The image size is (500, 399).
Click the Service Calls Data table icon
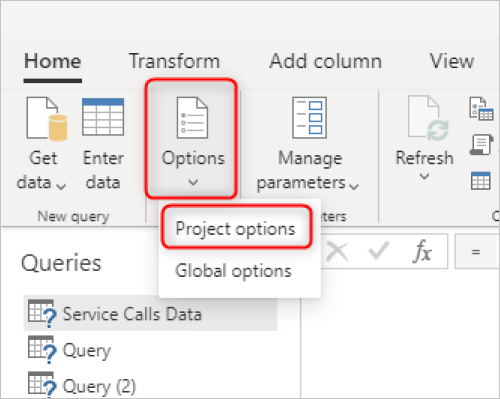(x=42, y=313)
